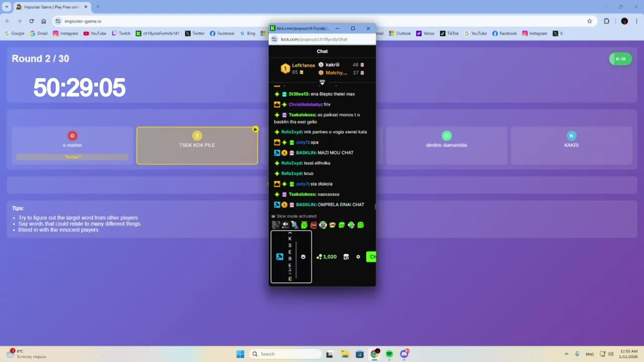This screenshot has height=362, width=644.
Task: Click the 1,020 channel points balance
Action: coord(327,257)
